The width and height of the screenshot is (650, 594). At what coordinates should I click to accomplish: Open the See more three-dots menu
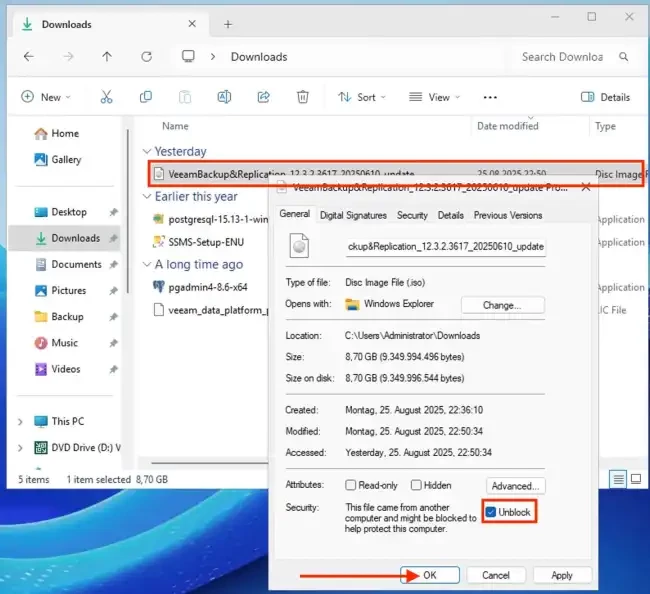(x=490, y=97)
